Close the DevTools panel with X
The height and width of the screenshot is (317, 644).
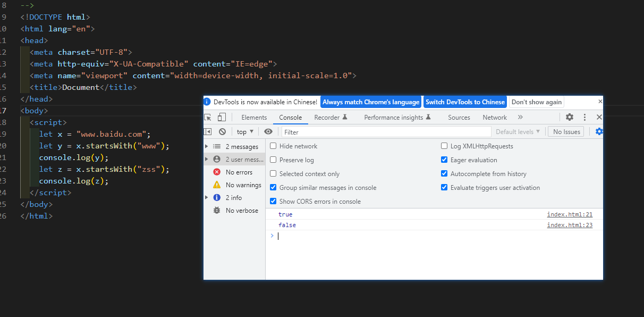point(599,117)
